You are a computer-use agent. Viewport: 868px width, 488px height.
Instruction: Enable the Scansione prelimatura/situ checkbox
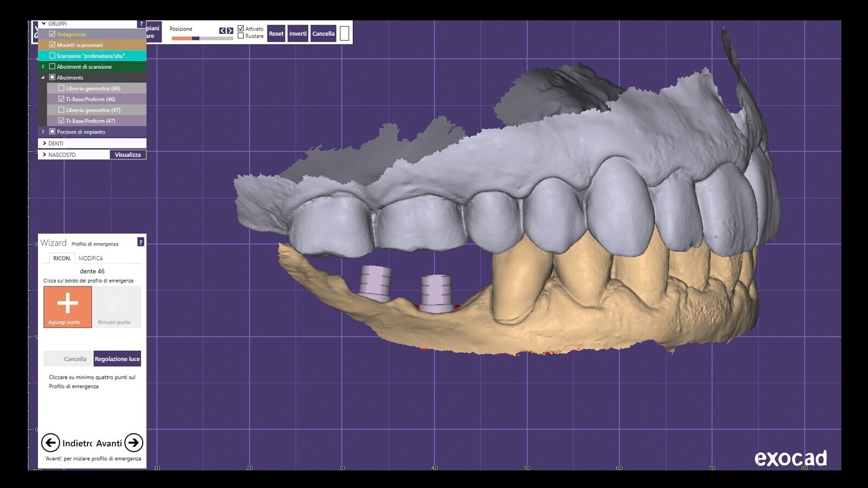(53, 56)
